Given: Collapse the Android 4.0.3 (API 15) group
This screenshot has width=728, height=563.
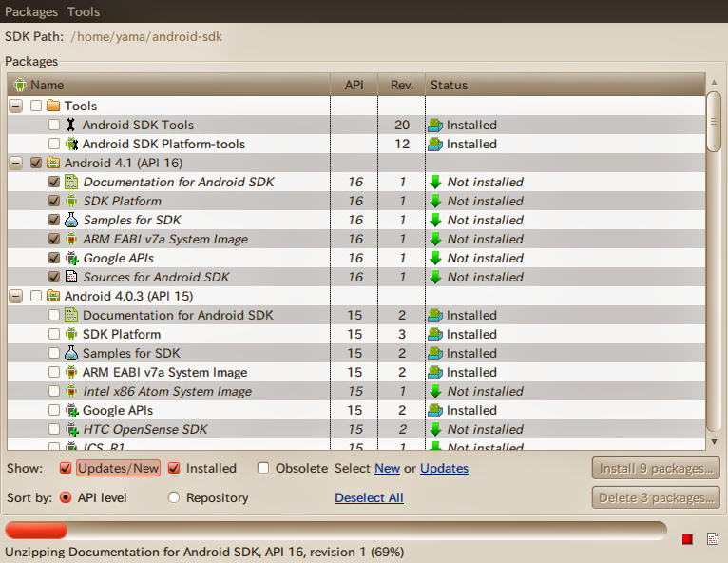Looking at the screenshot, I should 16,296.
